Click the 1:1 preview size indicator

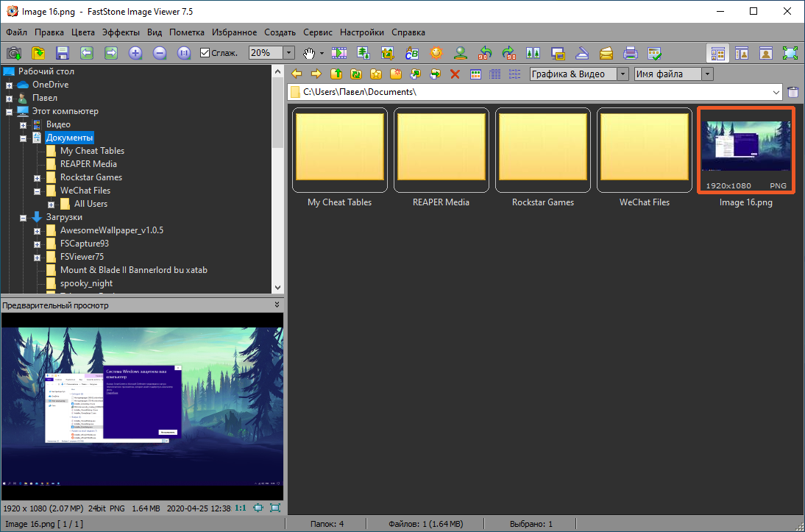click(241, 508)
